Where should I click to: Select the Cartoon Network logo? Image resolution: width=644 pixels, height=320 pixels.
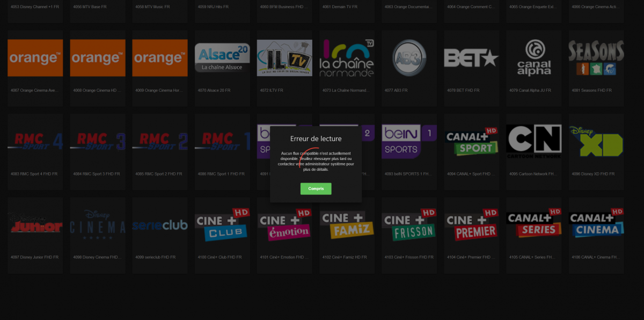pos(533,141)
